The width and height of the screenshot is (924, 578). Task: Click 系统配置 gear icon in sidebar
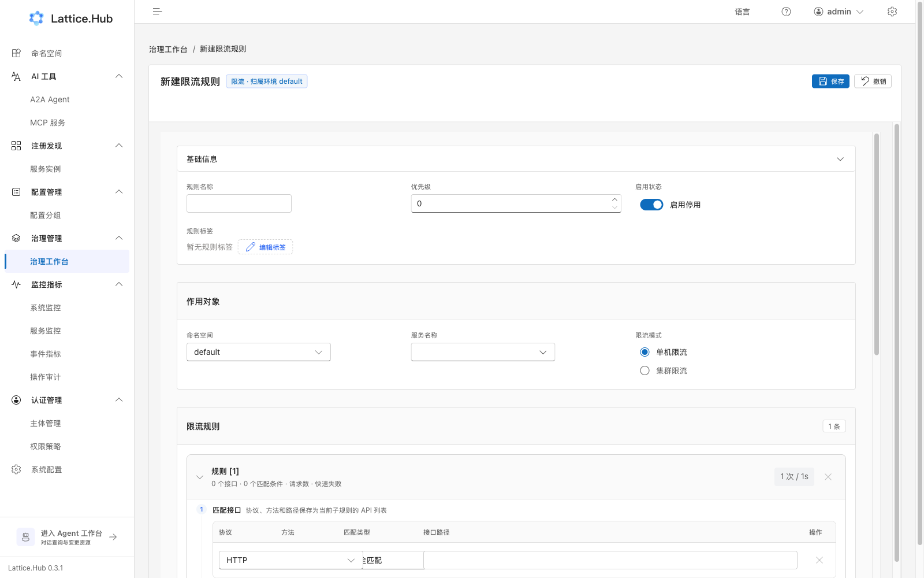click(16, 469)
